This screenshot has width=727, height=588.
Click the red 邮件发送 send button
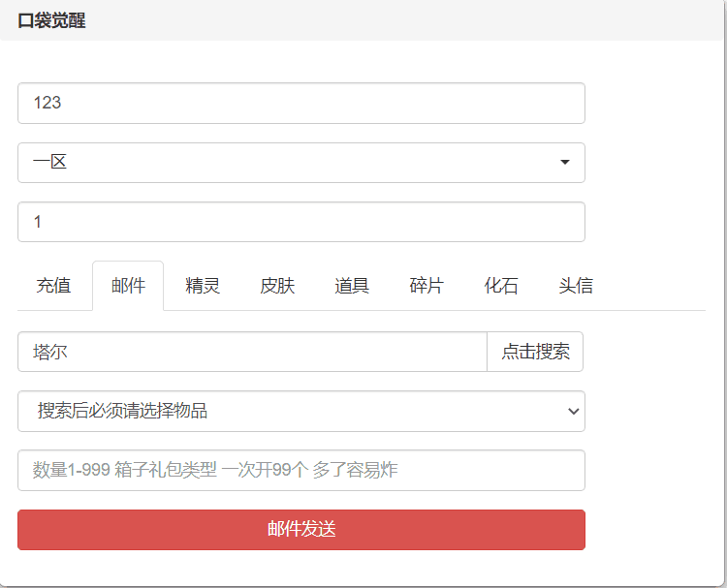pos(300,530)
